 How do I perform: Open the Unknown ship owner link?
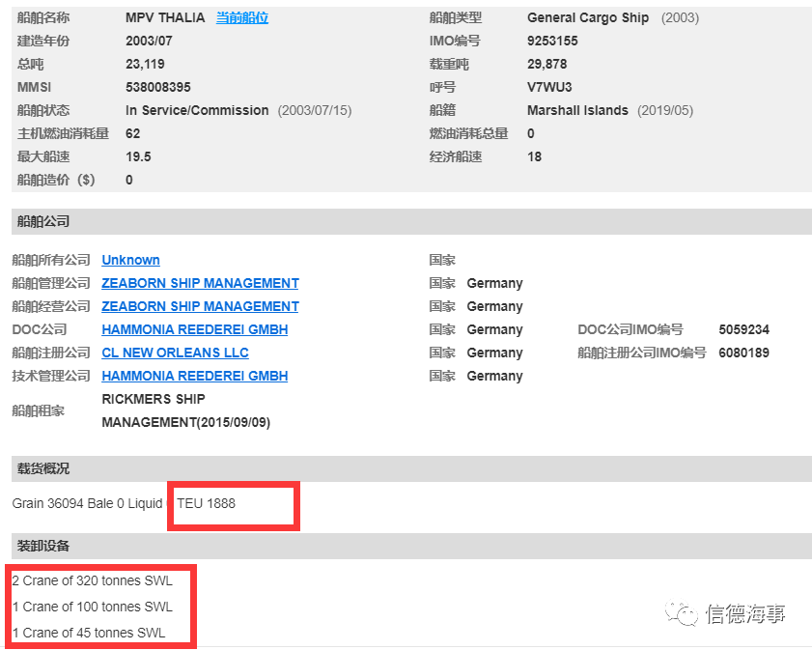[x=130, y=260]
